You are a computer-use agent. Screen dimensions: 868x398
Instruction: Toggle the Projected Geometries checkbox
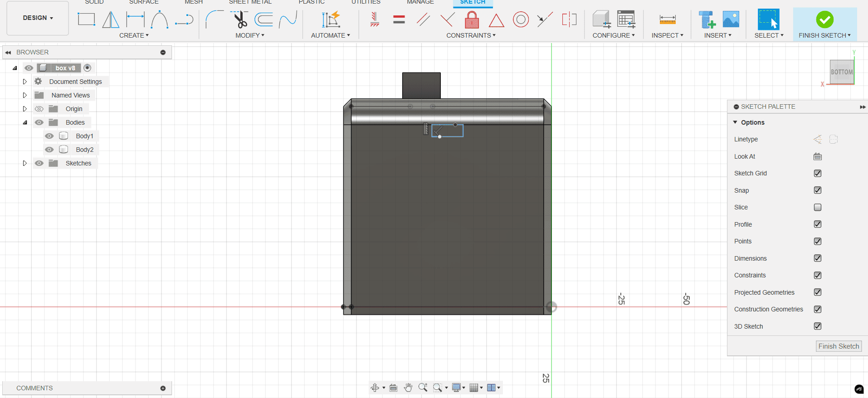[x=818, y=292]
